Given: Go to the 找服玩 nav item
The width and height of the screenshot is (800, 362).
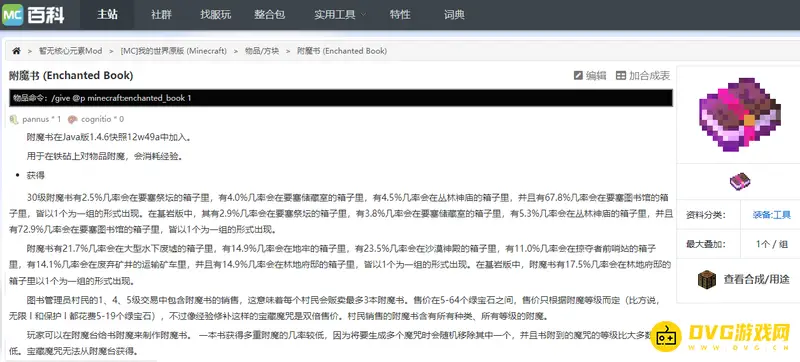Looking at the screenshot, I should point(215,14).
